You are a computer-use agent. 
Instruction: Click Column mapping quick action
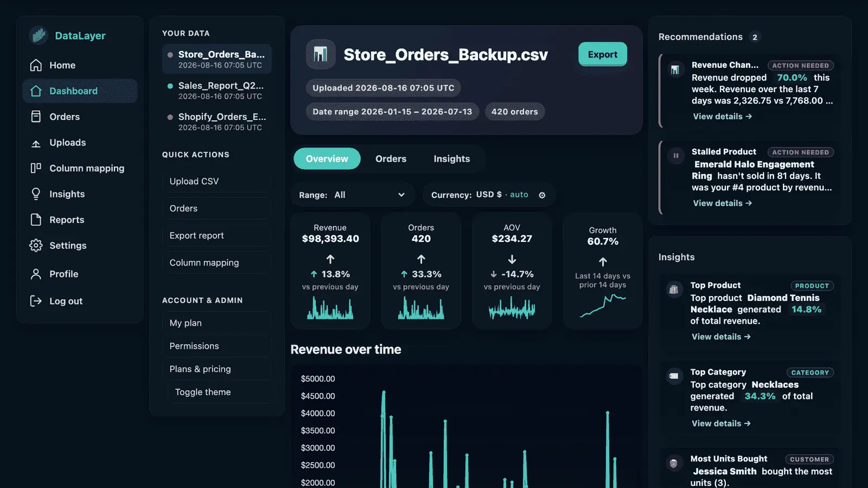(217, 262)
